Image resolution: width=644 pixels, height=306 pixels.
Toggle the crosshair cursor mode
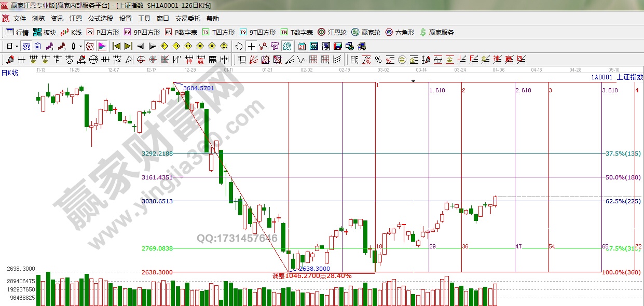tap(251, 46)
